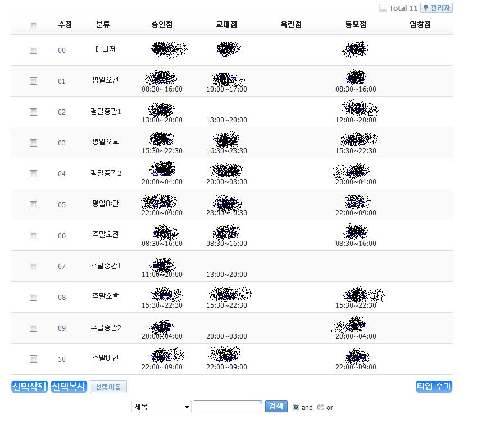Click the 타임 추가 button
This screenshot has width=504, height=438.
434,387
